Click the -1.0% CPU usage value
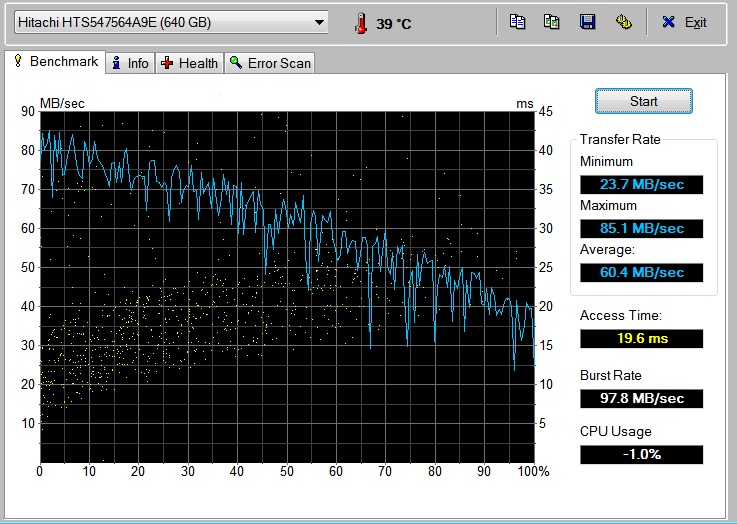 [x=642, y=454]
